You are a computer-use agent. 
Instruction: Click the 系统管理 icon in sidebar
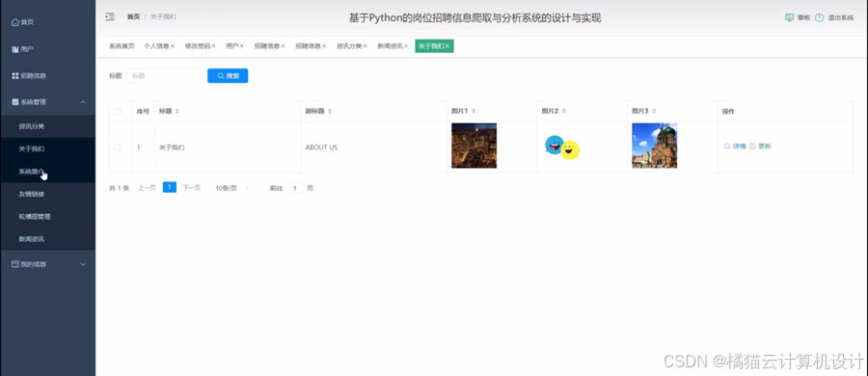coord(15,102)
